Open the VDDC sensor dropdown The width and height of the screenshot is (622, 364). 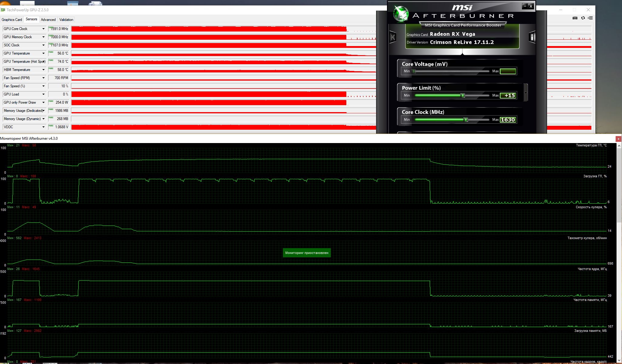[43, 127]
